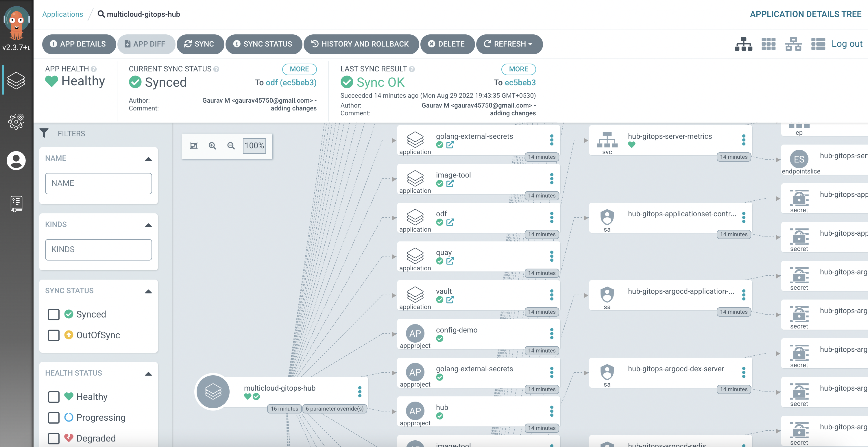The height and width of the screenshot is (447, 868).
Task: Check the Healthy filter checkbox
Action: (x=53, y=397)
